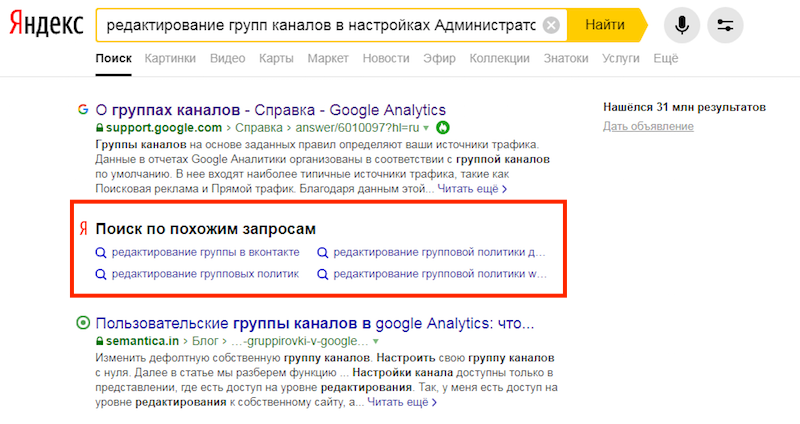Expand the dropdown arrow after support.google.com URL
800x424 pixels.
tap(426, 128)
